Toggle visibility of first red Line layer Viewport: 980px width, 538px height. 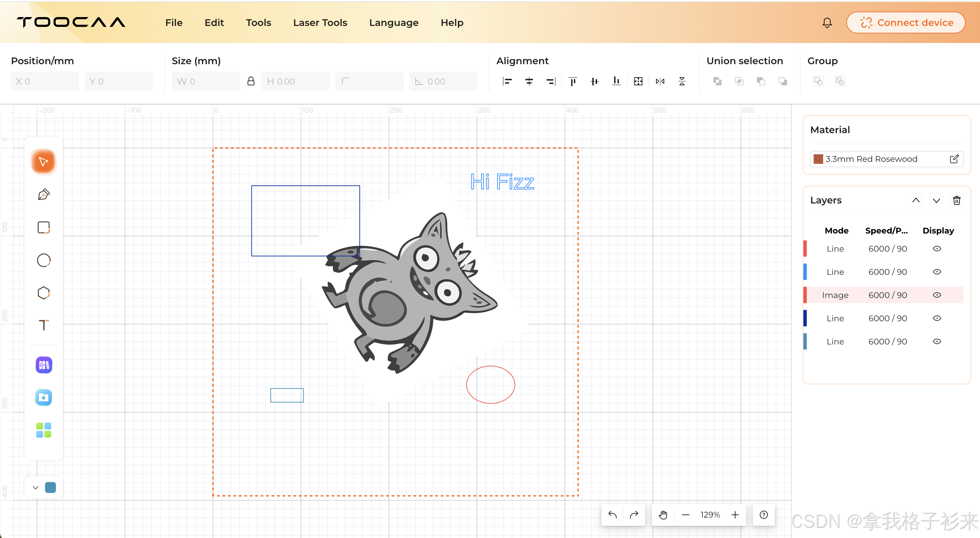pyautogui.click(x=937, y=249)
